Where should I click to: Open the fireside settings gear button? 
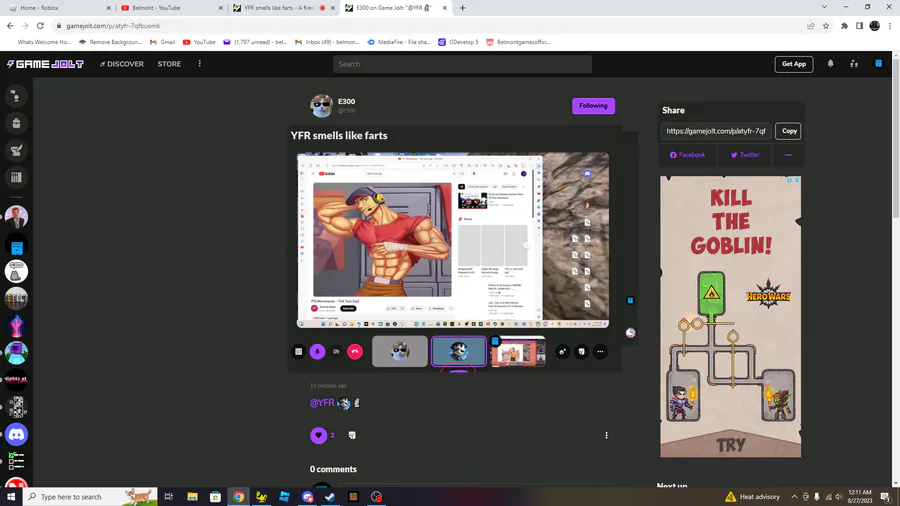click(562, 352)
